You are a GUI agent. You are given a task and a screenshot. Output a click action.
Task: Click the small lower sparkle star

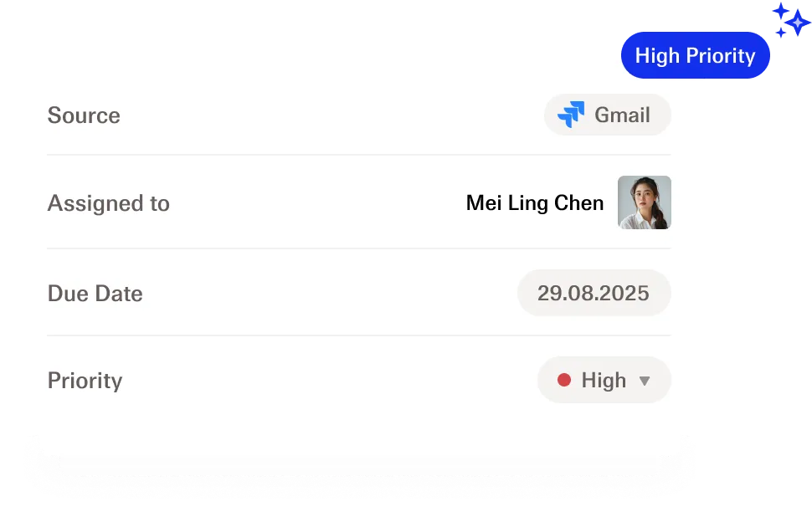(780, 33)
